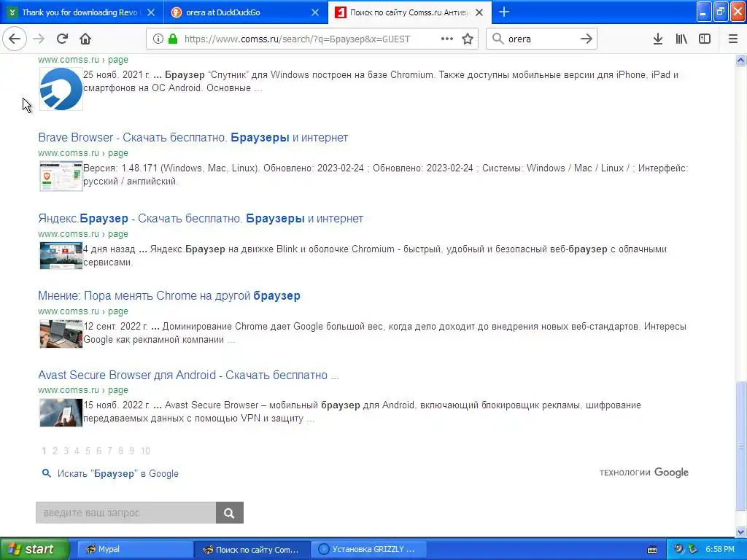Viewport: 747px width, 560px height.
Task: Go to results page 10
Action: 145,451
